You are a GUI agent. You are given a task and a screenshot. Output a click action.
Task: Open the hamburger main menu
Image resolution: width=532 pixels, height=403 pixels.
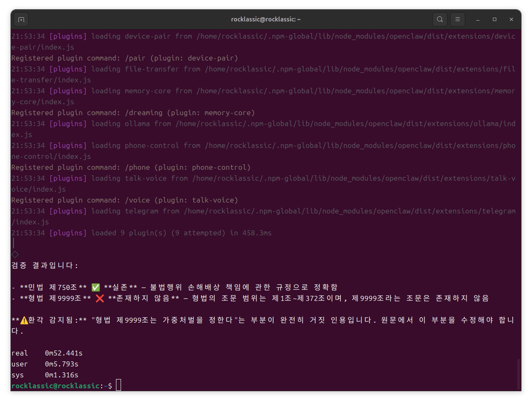click(x=458, y=19)
